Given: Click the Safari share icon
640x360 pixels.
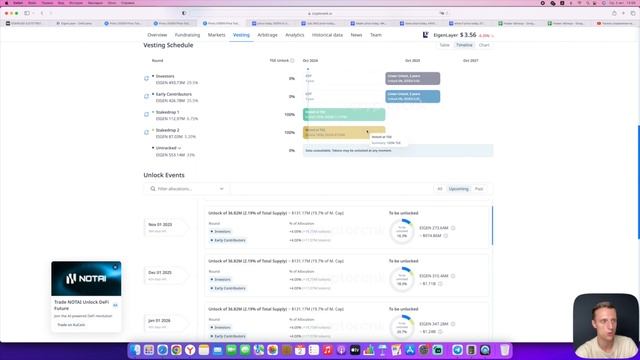Looking at the screenshot, I should click(x=614, y=13).
